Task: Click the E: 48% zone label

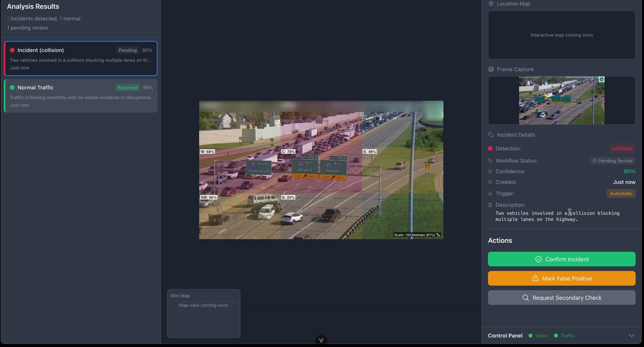Action: [369, 152]
